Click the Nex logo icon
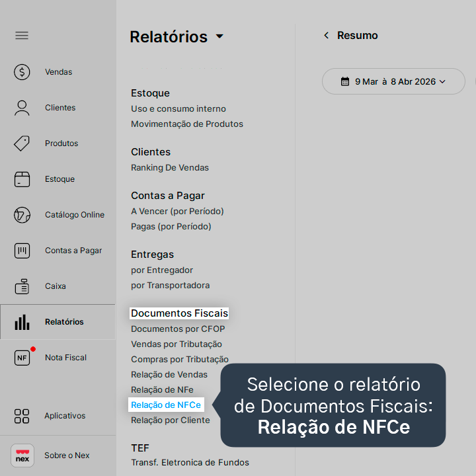The height and width of the screenshot is (476, 476). pyautogui.click(x=22, y=456)
